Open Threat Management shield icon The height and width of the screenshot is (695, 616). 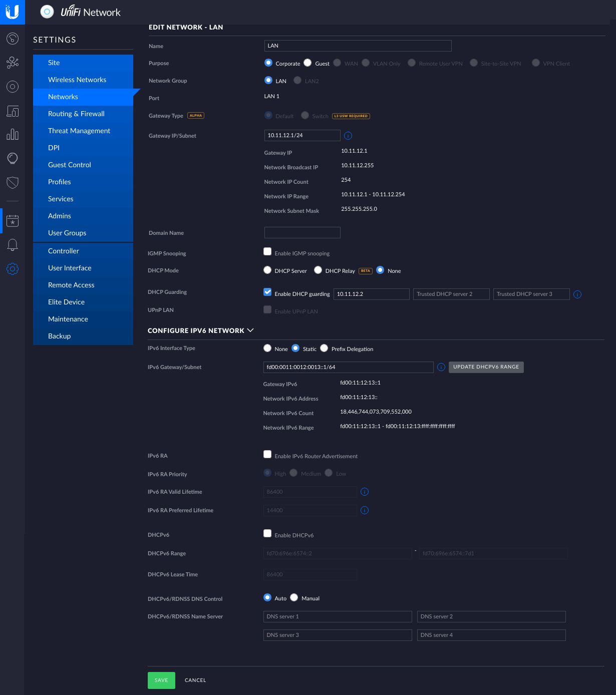point(13,183)
